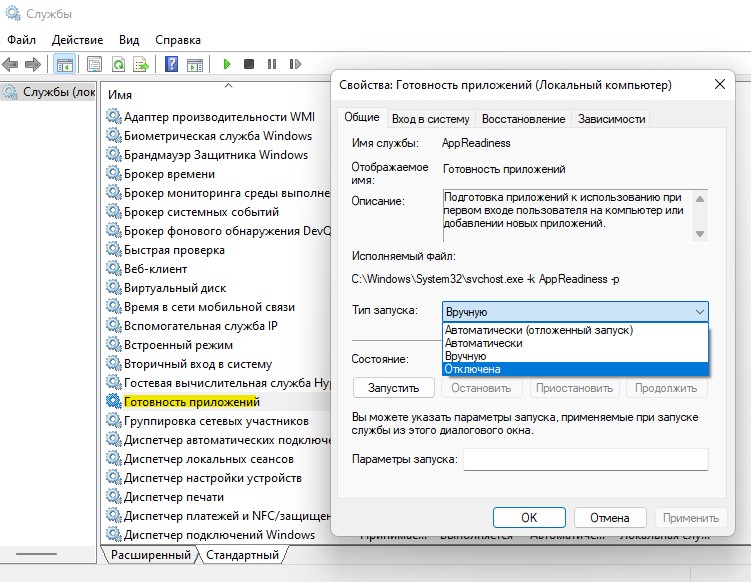The image size is (751, 582).
Task: Click the action pane toggle icon
Action: pyautogui.click(x=195, y=64)
